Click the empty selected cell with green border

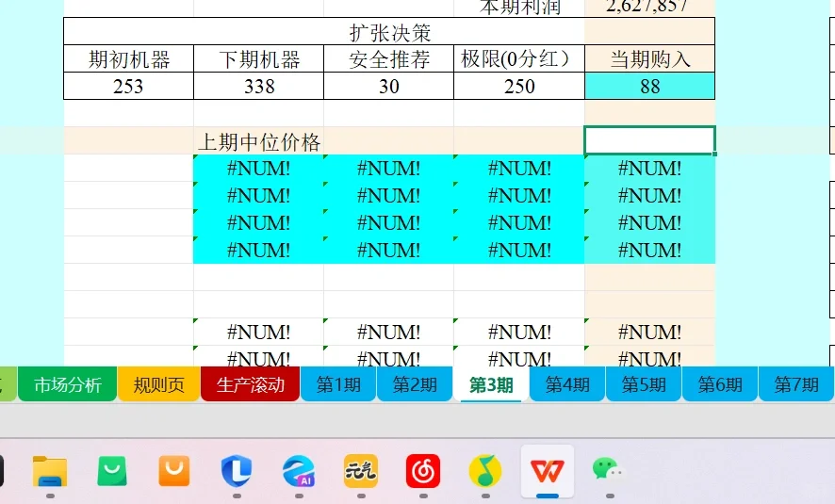click(x=649, y=140)
